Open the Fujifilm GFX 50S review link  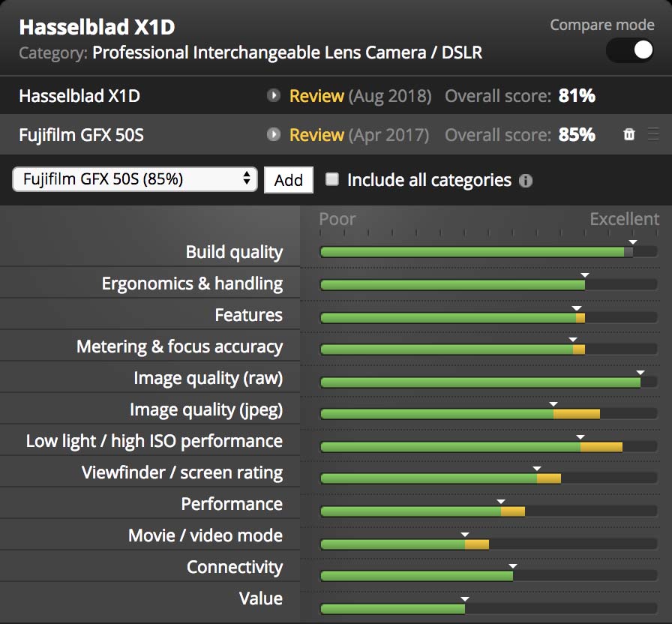316,135
